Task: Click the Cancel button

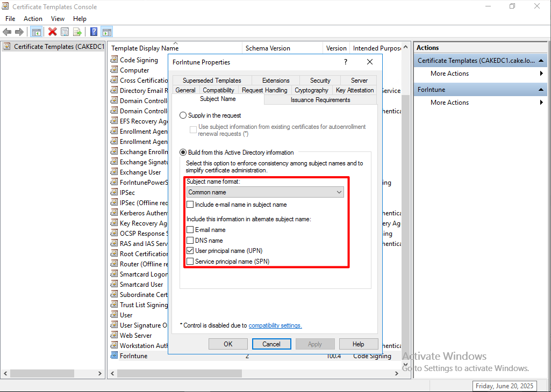Action: tap(271, 344)
